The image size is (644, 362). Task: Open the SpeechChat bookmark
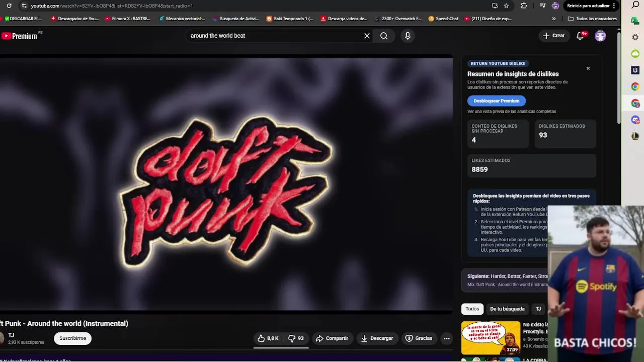coord(443,19)
